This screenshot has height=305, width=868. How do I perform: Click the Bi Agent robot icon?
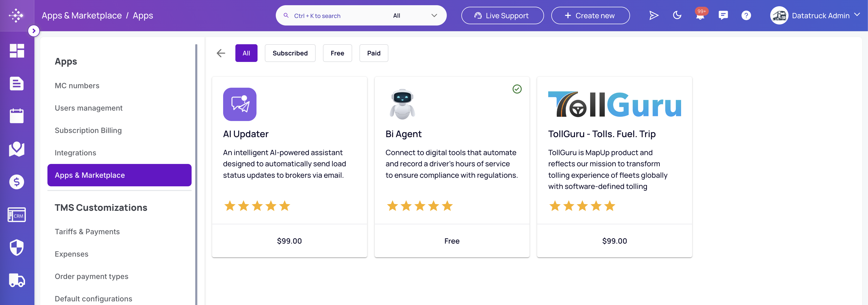(402, 104)
